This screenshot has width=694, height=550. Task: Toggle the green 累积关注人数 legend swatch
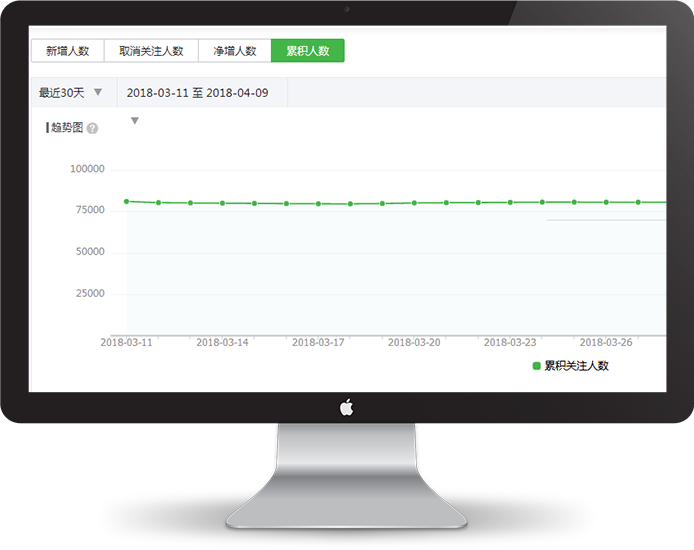[x=537, y=366]
